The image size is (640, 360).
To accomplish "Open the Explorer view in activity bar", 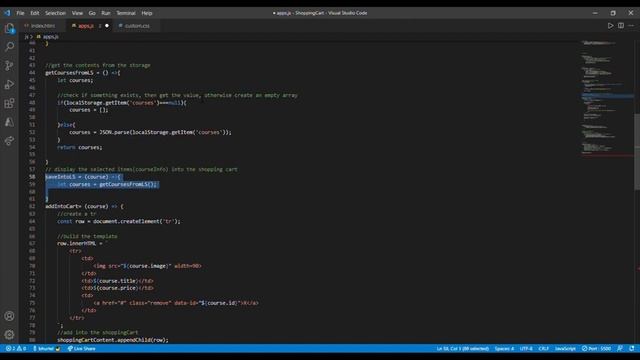I will [x=9, y=28].
